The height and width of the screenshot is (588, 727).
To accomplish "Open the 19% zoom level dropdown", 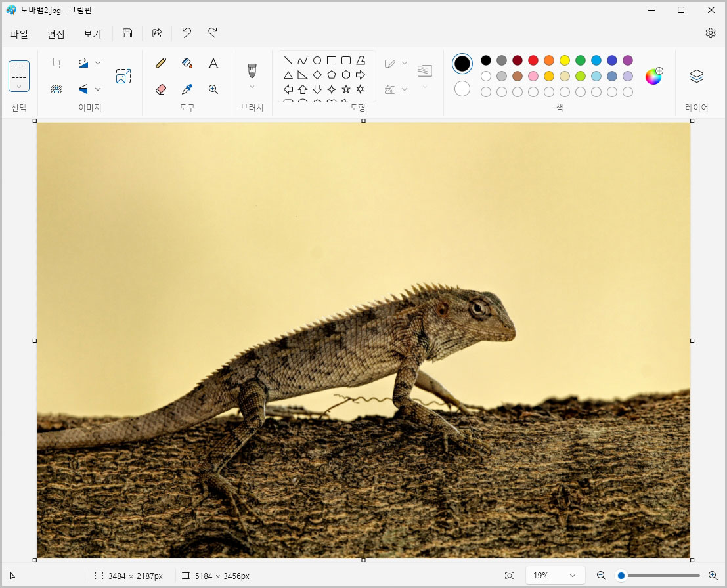I will point(555,576).
